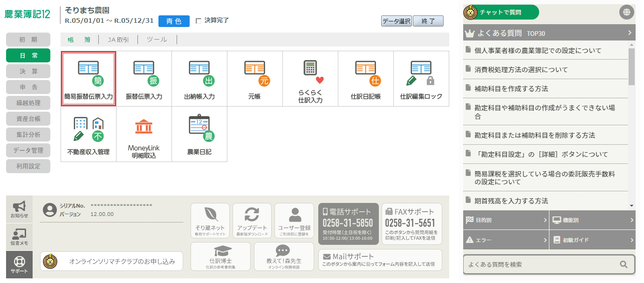Click the globe icon in help panel
Screen dimensions: 644x283
pos(627,12)
